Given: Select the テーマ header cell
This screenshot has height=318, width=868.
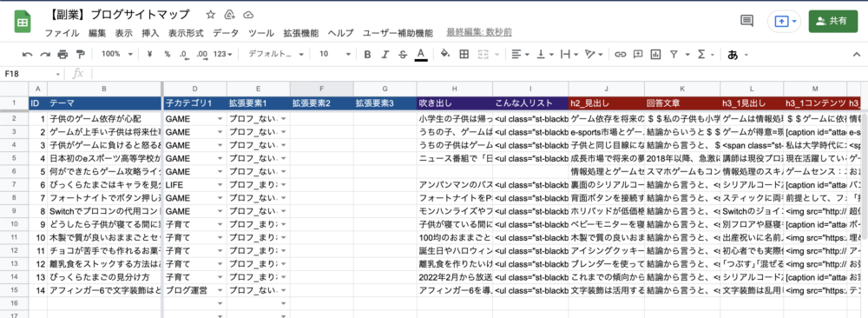Looking at the screenshot, I should click(x=104, y=103).
